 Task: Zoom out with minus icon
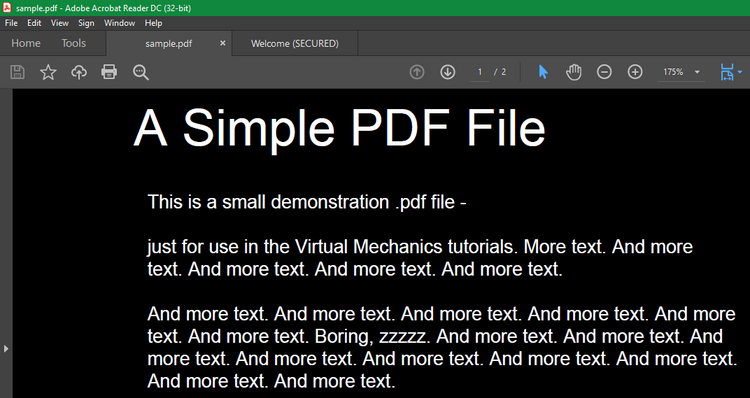click(x=604, y=72)
